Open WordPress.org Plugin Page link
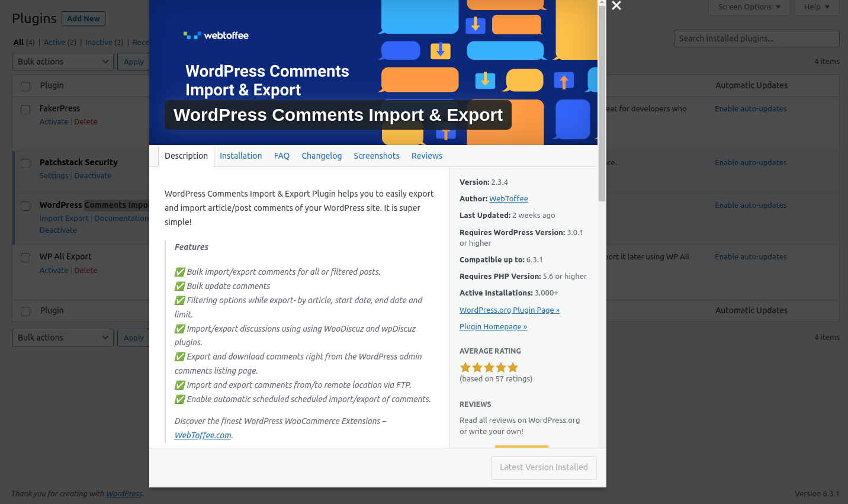Viewport: 848px width, 504px height. (x=509, y=310)
